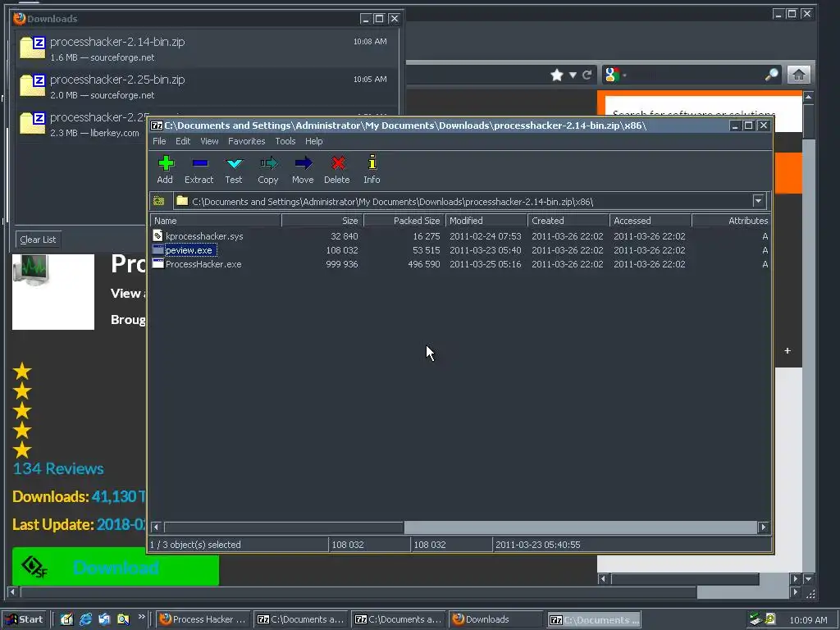840x630 pixels.
Task: Open the Tools menu in 7-Zip
Action: (285, 141)
